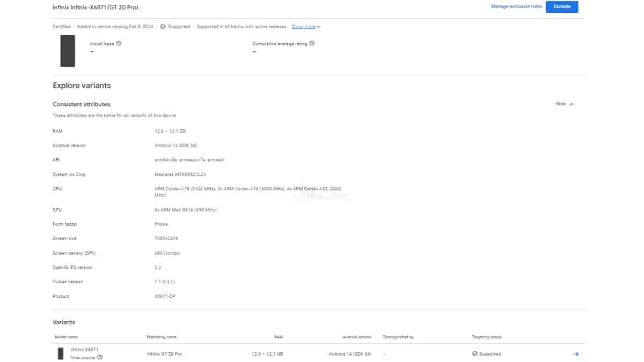Open Manage exclusion rules link
Viewport: 644px width, 362px height.
[x=516, y=6]
